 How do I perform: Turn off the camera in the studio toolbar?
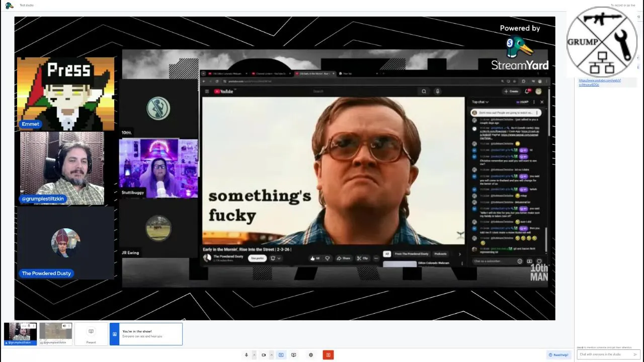click(263, 355)
